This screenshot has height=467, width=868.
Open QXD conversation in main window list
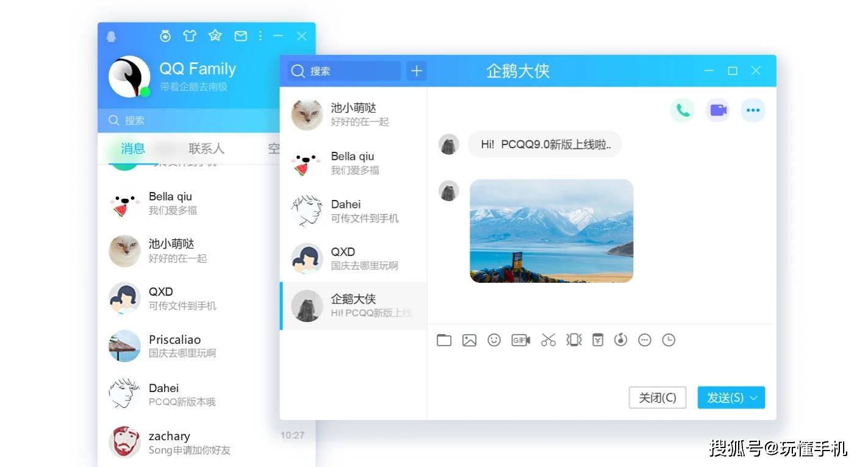pyautogui.click(x=189, y=298)
